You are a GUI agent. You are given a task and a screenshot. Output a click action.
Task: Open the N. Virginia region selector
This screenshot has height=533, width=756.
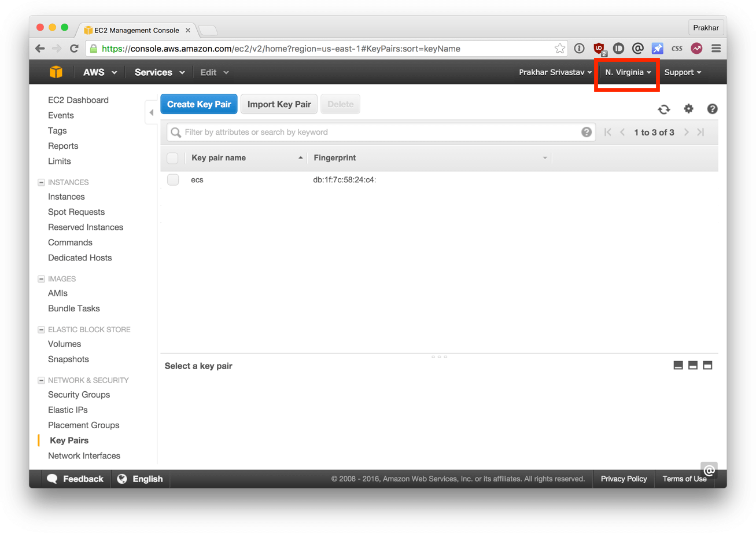[x=629, y=72]
